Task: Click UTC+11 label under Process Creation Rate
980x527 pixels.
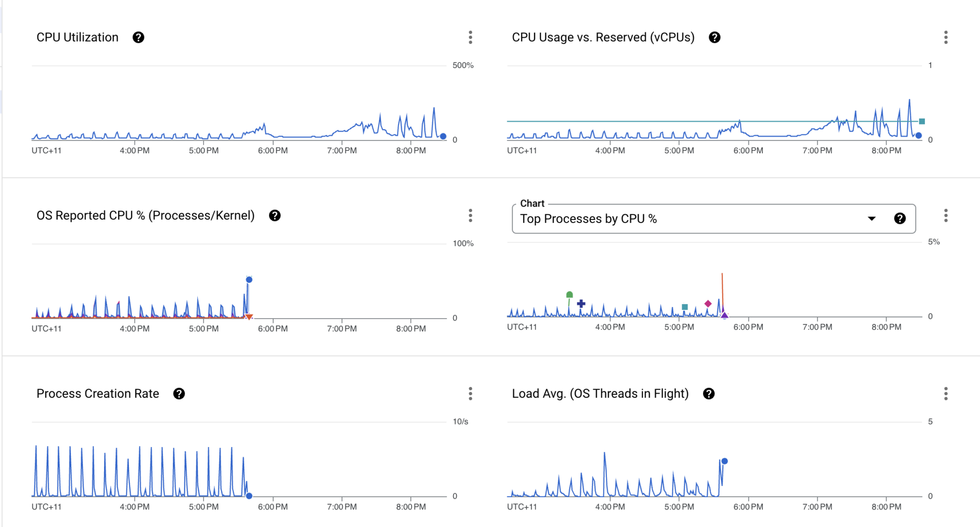Action: click(x=46, y=507)
